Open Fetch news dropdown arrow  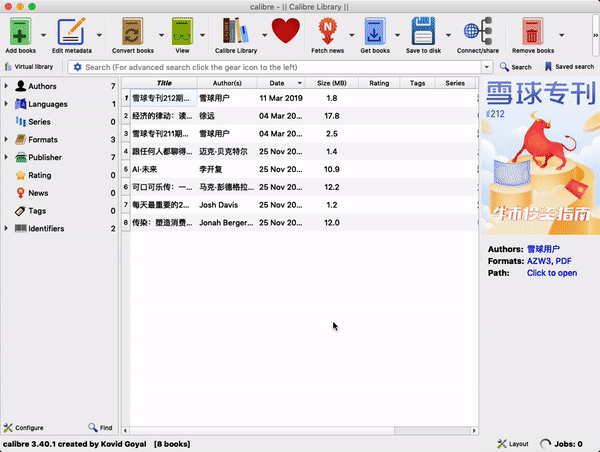(352, 35)
